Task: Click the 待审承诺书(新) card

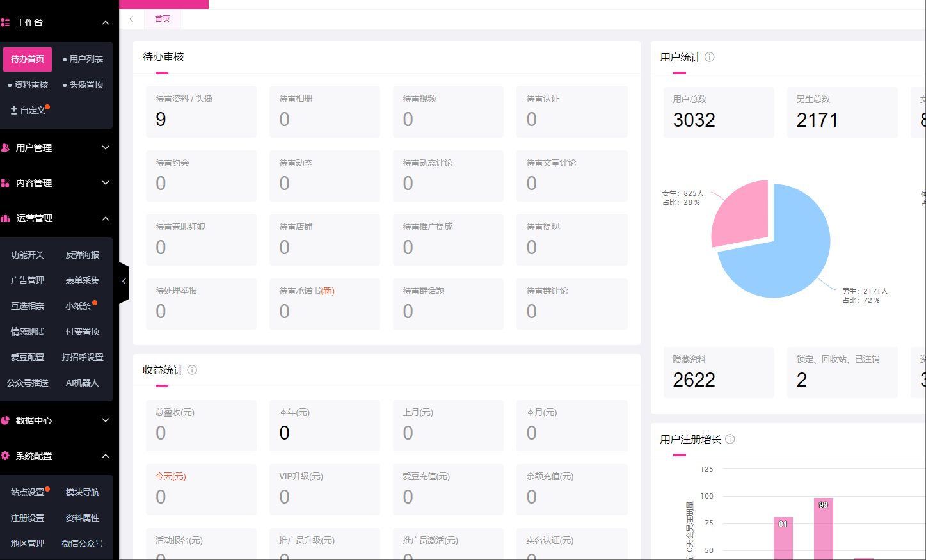Action: click(x=324, y=304)
